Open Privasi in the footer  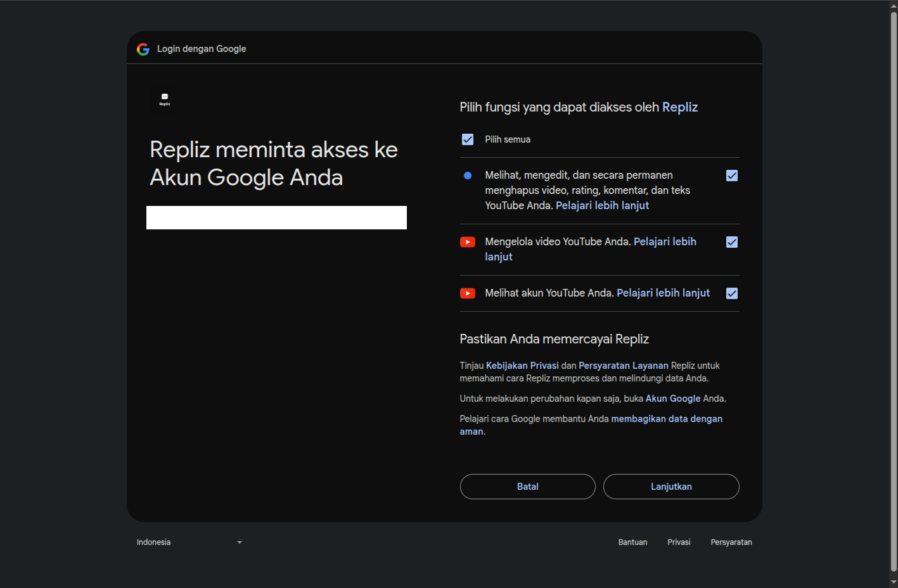tap(679, 542)
